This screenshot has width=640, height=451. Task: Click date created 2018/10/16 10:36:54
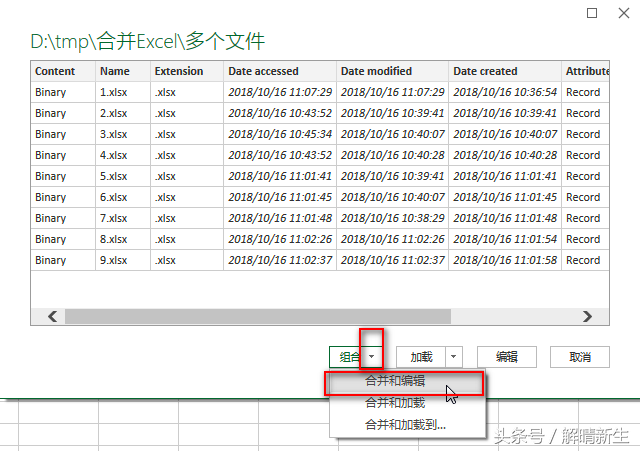(x=505, y=92)
